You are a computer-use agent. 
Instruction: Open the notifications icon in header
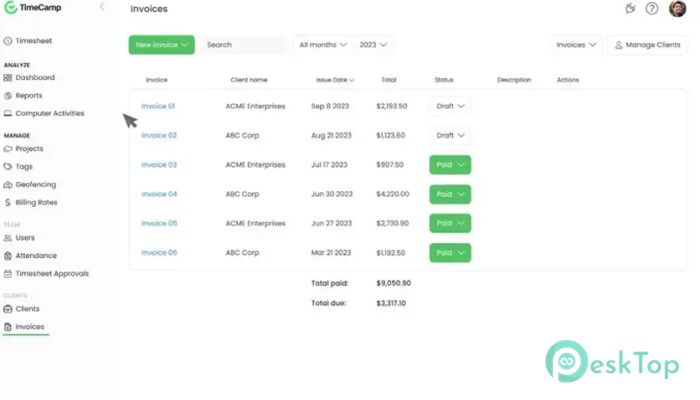pos(630,8)
